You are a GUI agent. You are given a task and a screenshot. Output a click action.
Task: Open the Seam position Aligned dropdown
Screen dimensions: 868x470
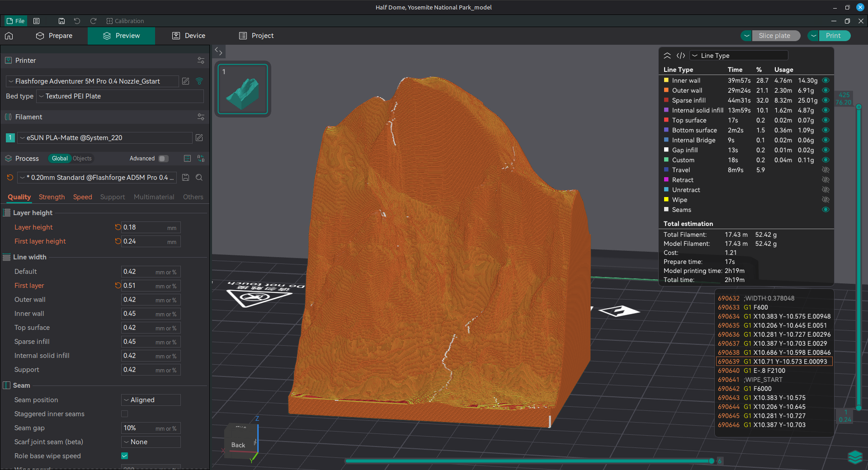[x=151, y=400]
